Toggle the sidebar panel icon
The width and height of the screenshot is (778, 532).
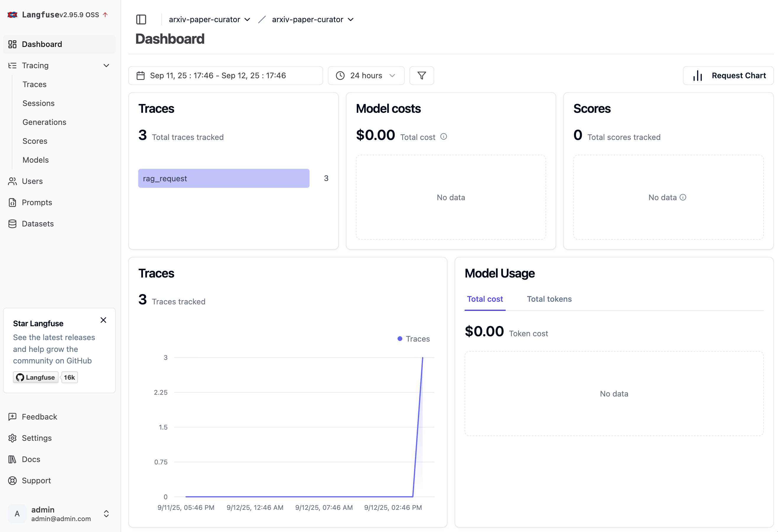click(141, 19)
